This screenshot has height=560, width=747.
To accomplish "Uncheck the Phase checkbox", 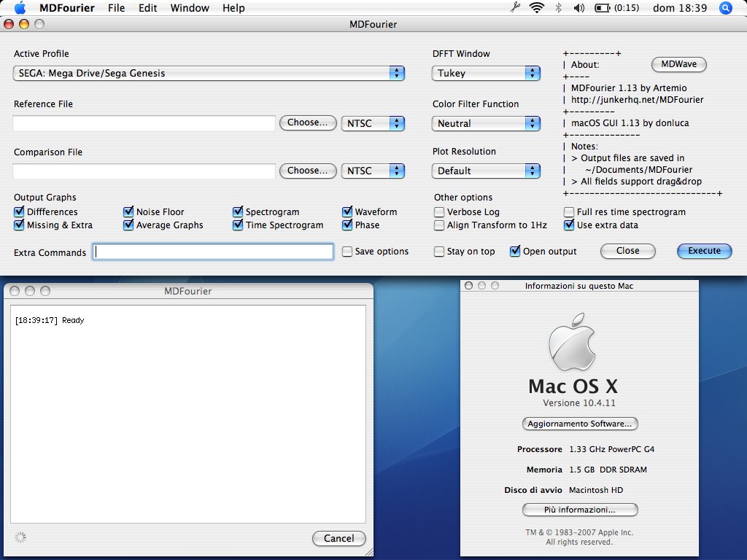I will tap(347, 225).
